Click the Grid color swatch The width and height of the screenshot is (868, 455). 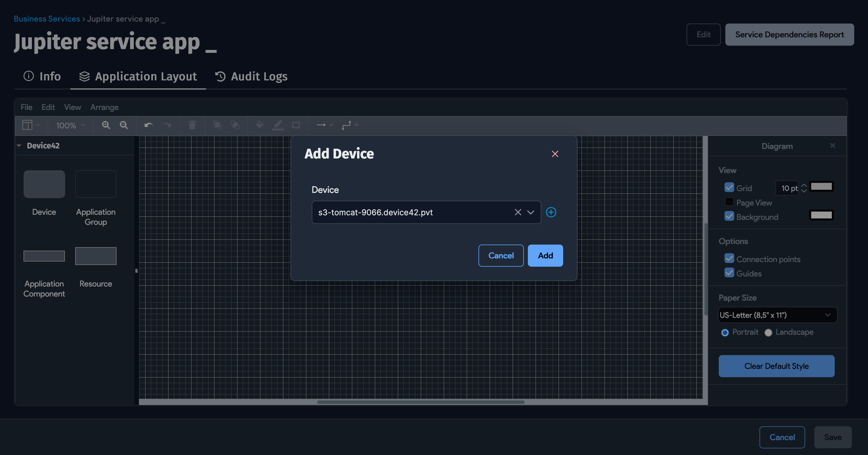click(821, 186)
